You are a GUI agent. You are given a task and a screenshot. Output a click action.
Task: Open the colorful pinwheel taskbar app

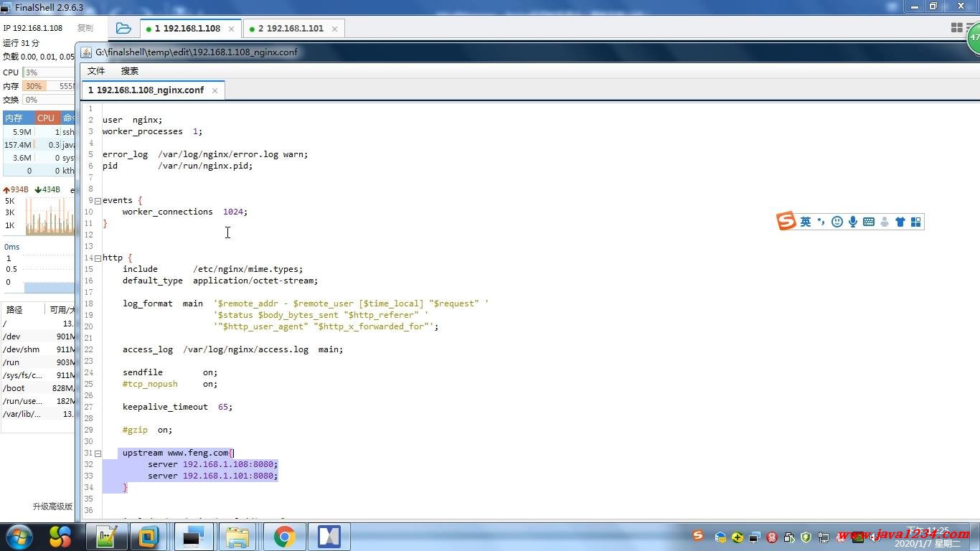coord(60,537)
